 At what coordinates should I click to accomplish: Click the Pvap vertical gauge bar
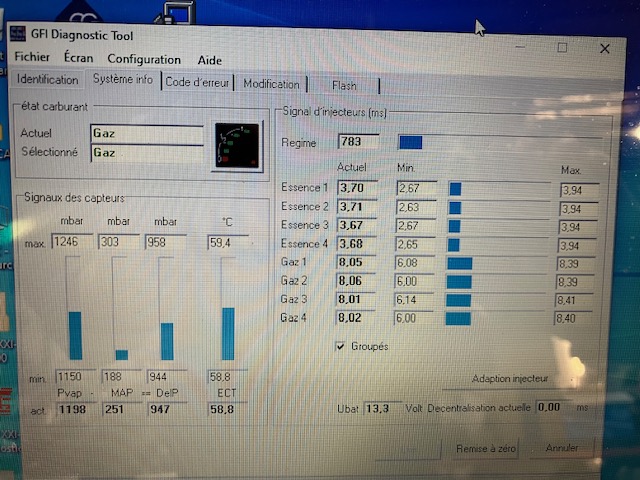pyautogui.click(x=74, y=308)
